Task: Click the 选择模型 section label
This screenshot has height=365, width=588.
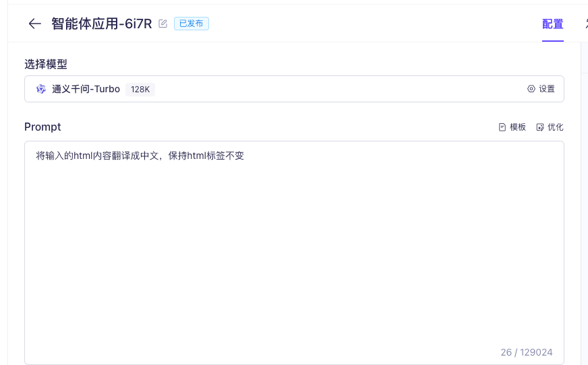Action: [x=46, y=64]
